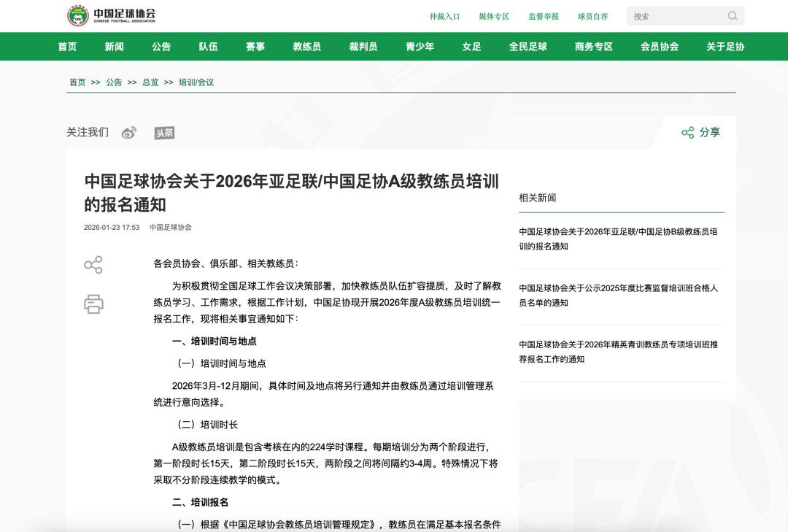This screenshot has width=788, height=532.
Task: Open the Toutiao follow icon
Action: pyautogui.click(x=164, y=133)
